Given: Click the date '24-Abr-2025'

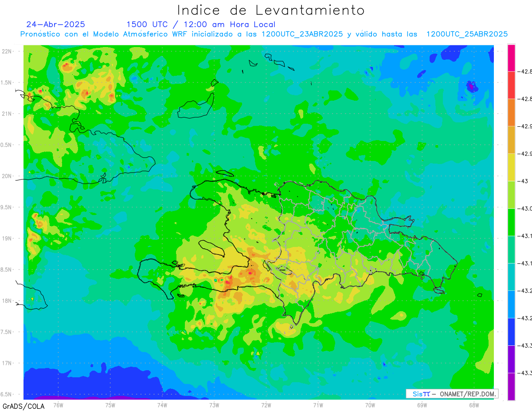Looking at the screenshot, I should pyautogui.click(x=55, y=24).
